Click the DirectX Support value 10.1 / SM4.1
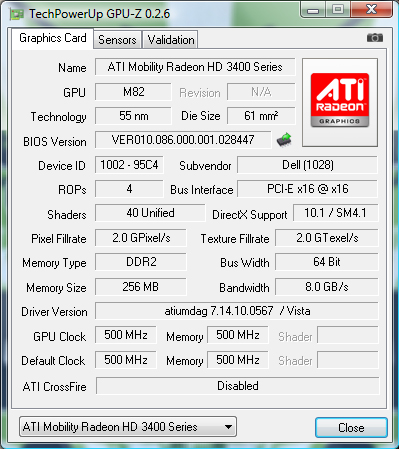 [x=335, y=213]
